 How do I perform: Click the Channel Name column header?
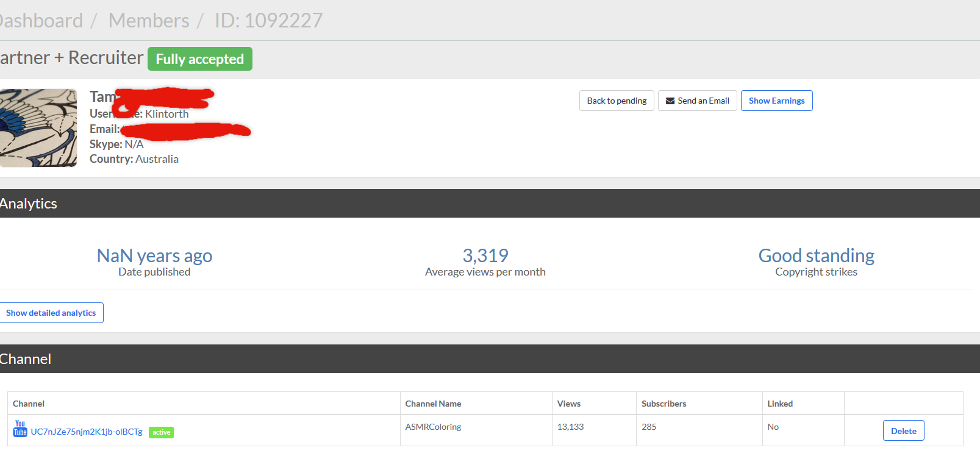[x=433, y=404]
